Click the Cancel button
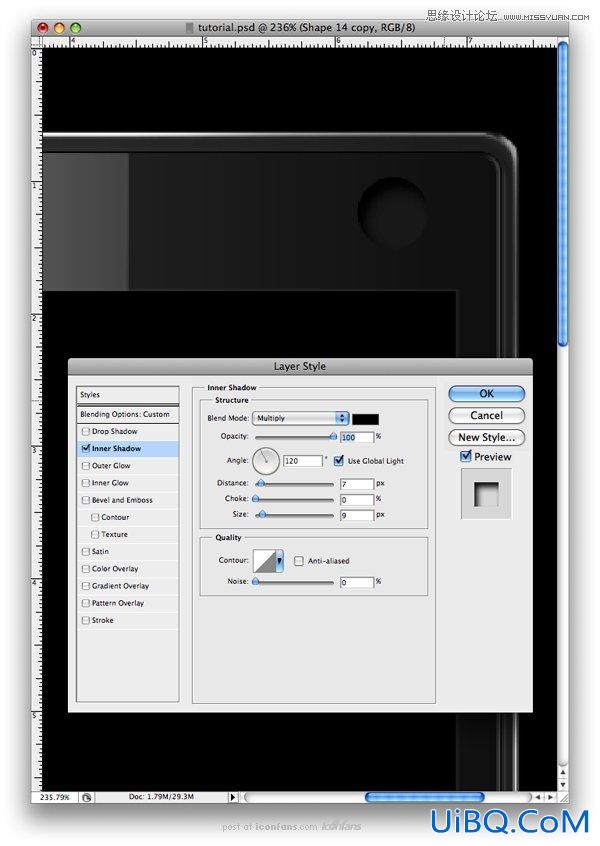The height and width of the screenshot is (846, 600). [x=486, y=415]
